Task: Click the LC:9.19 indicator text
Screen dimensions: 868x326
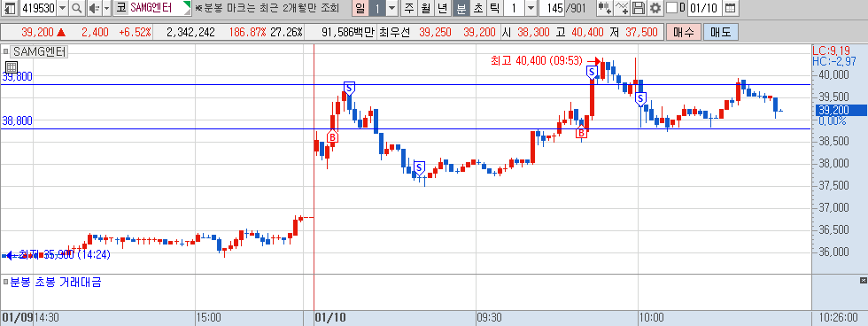Action: (x=833, y=50)
